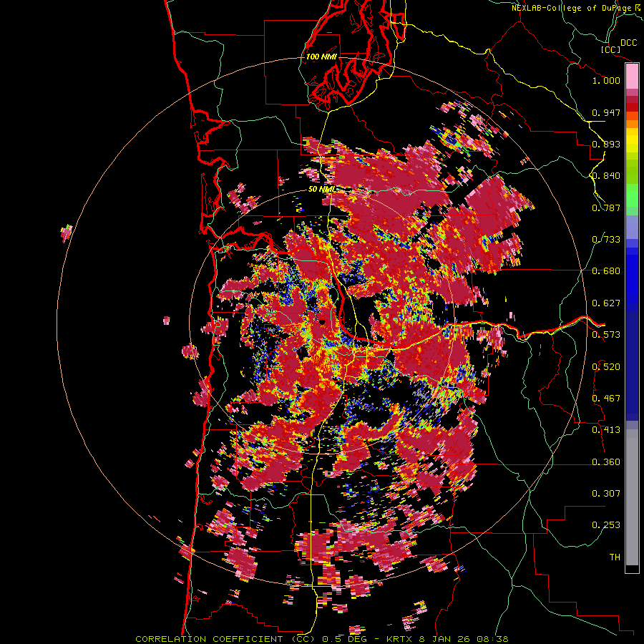Click the 0.253 legend value
Image resolution: width=644 pixels, height=644 pixels.
click(x=606, y=525)
